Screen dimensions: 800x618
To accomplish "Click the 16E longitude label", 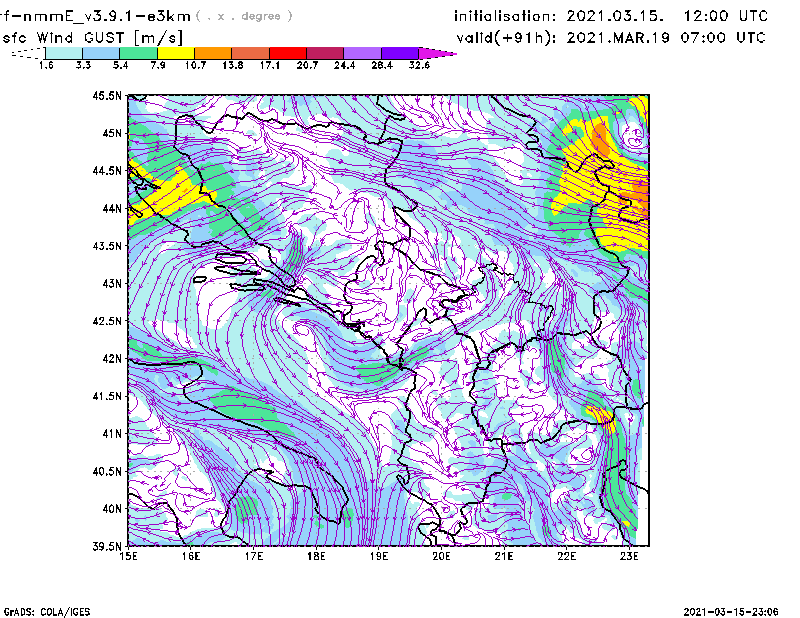I will click(x=191, y=556).
